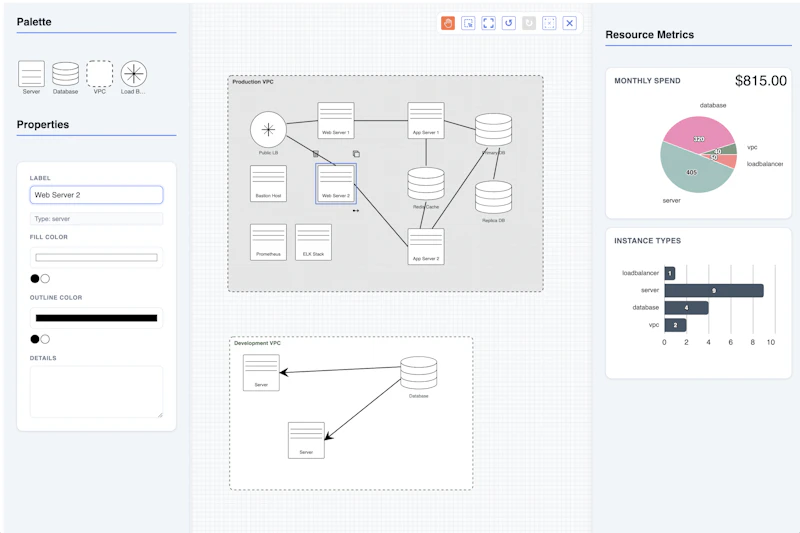Click the Palette heading
Image resolution: width=800 pixels, height=533 pixels.
point(34,22)
